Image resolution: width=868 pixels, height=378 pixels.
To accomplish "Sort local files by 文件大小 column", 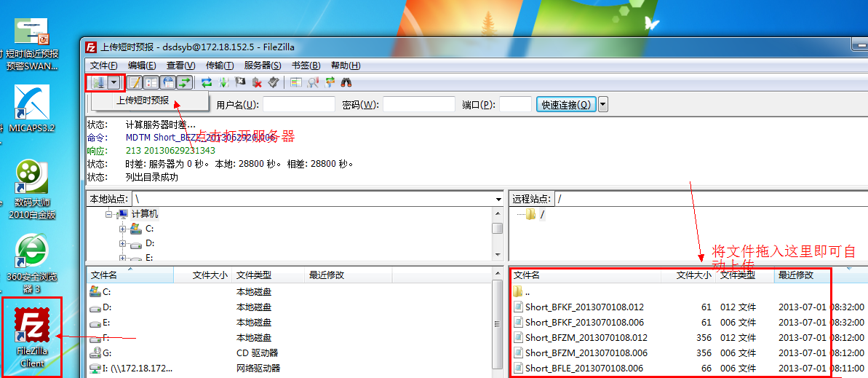I will [x=202, y=275].
